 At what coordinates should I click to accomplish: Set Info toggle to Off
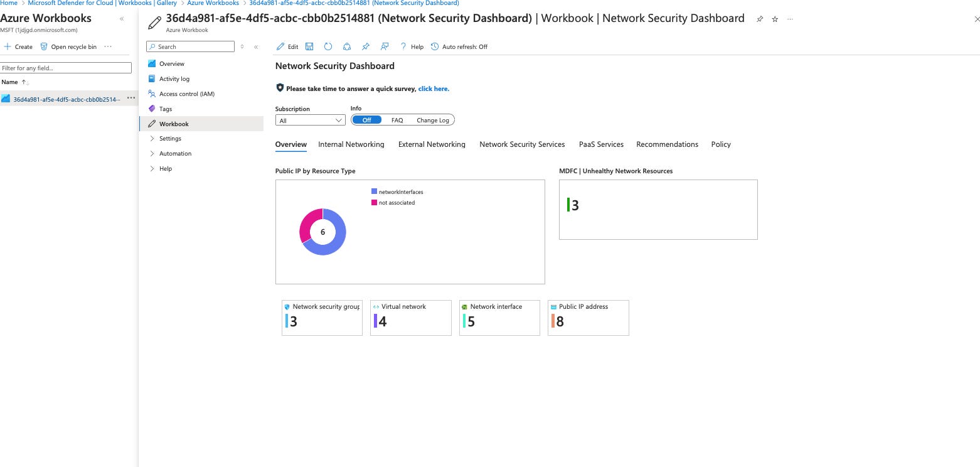[x=367, y=120]
